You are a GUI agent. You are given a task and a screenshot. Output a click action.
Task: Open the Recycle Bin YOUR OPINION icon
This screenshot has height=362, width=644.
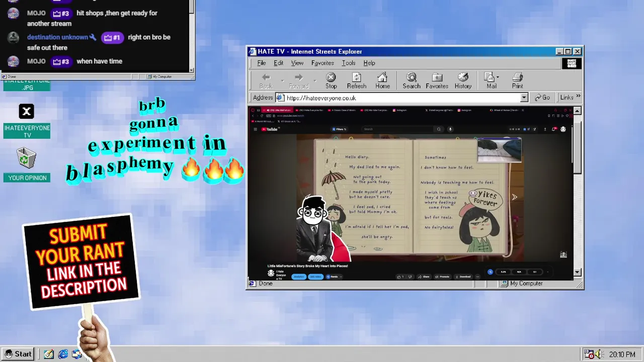coord(27,164)
